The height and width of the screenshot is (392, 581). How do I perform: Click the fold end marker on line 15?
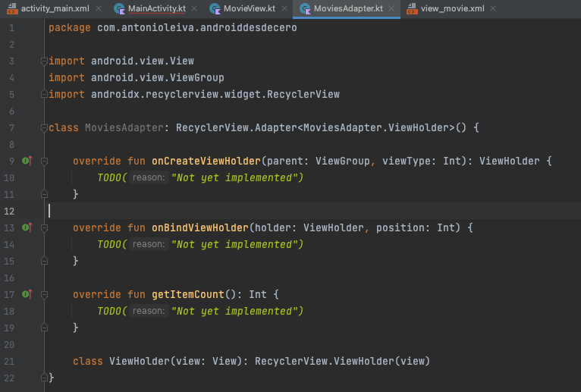point(44,261)
